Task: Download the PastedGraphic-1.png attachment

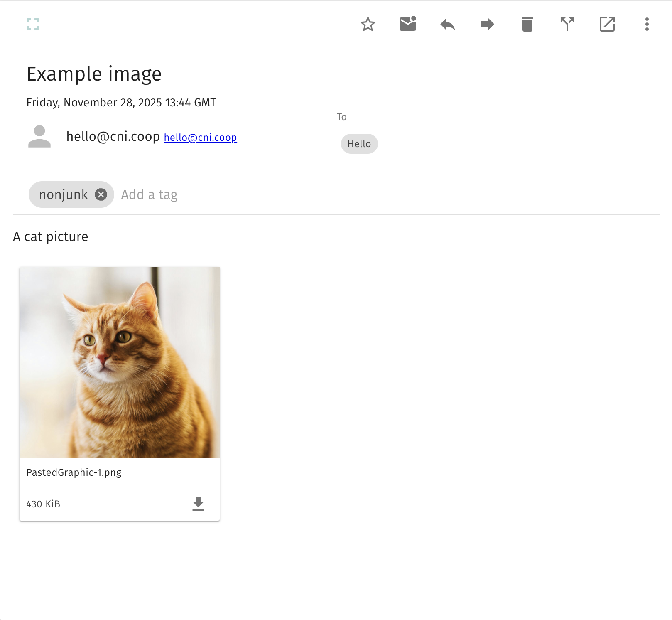Action: click(x=198, y=504)
